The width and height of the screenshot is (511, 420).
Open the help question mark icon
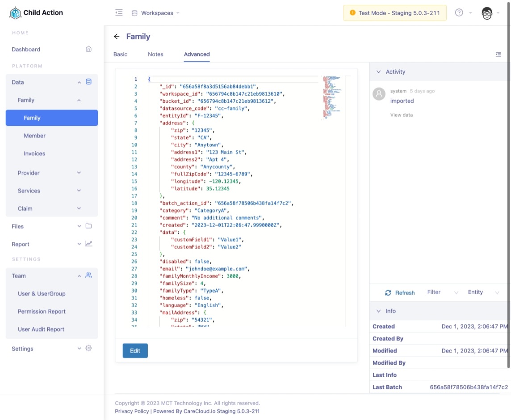coord(459,13)
